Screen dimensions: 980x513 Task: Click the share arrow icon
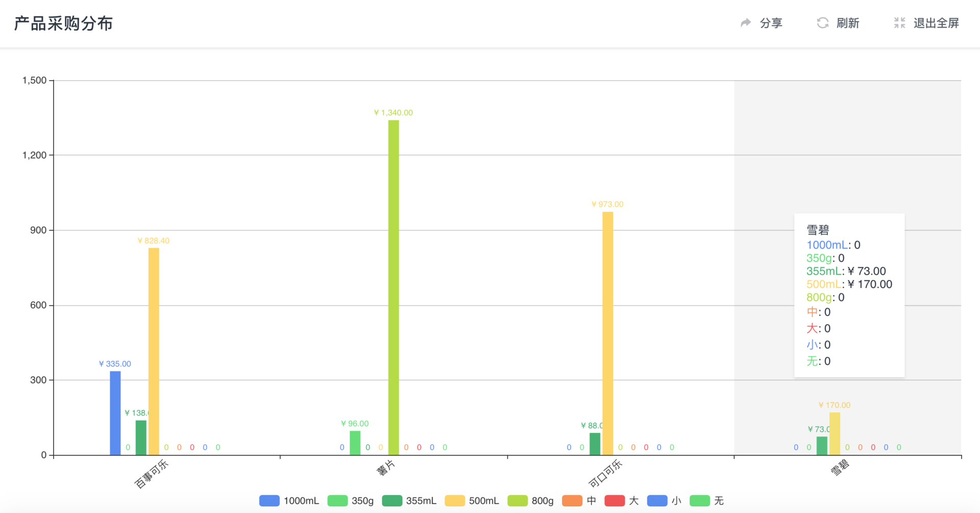click(746, 23)
